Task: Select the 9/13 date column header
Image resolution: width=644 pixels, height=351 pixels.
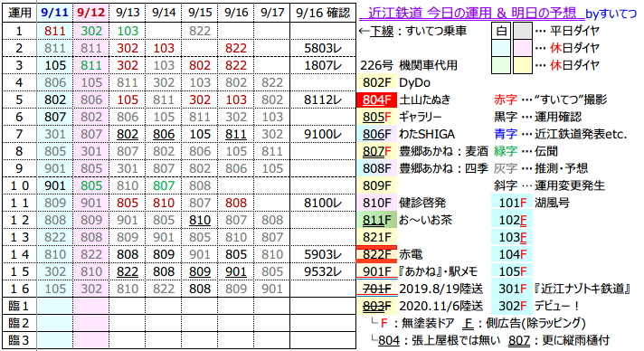Action: (x=128, y=13)
